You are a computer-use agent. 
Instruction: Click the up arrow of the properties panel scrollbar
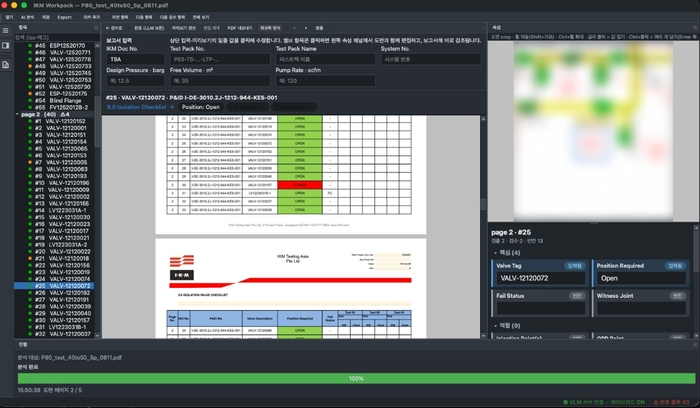point(696,228)
